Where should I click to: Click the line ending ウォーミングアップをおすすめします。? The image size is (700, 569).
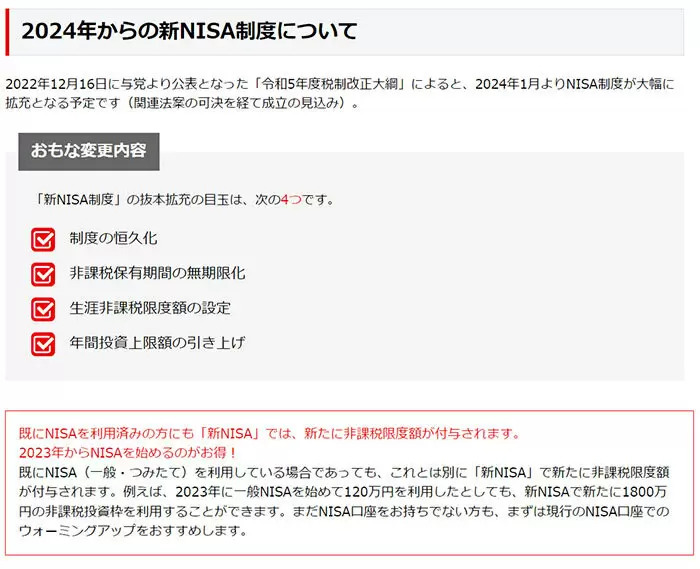click(133, 531)
